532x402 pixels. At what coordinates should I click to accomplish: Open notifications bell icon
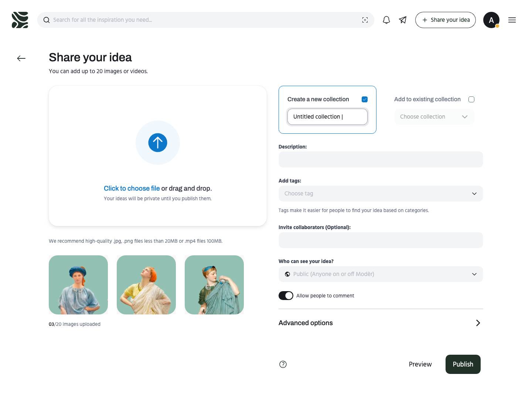click(386, 20)
